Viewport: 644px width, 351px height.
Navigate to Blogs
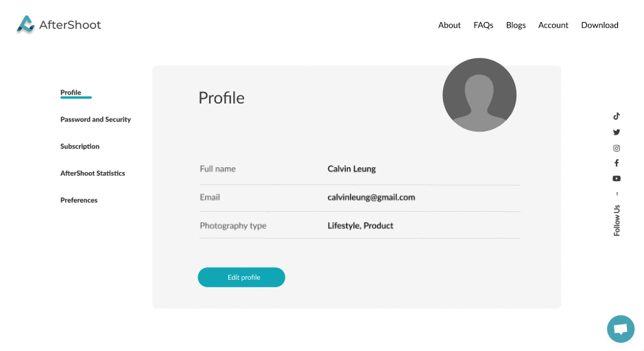click(516, 25)
